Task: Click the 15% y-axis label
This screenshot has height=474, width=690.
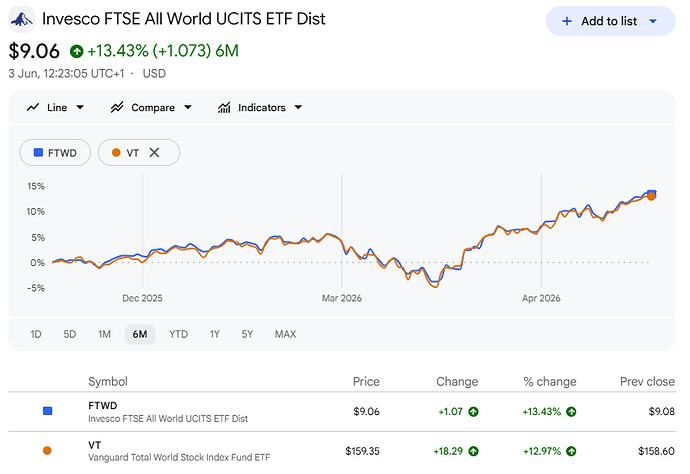Action: pos(36,186)
